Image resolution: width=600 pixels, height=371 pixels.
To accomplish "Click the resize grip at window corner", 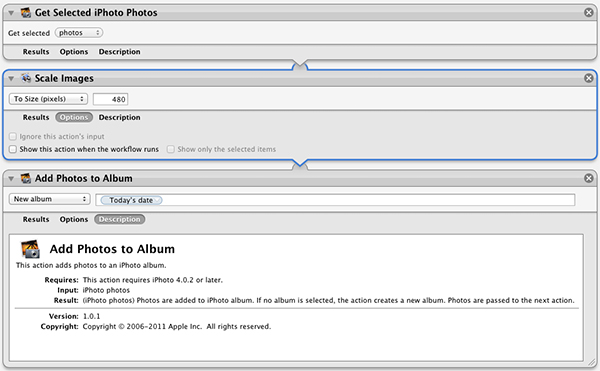I will (x=591, y=361).
